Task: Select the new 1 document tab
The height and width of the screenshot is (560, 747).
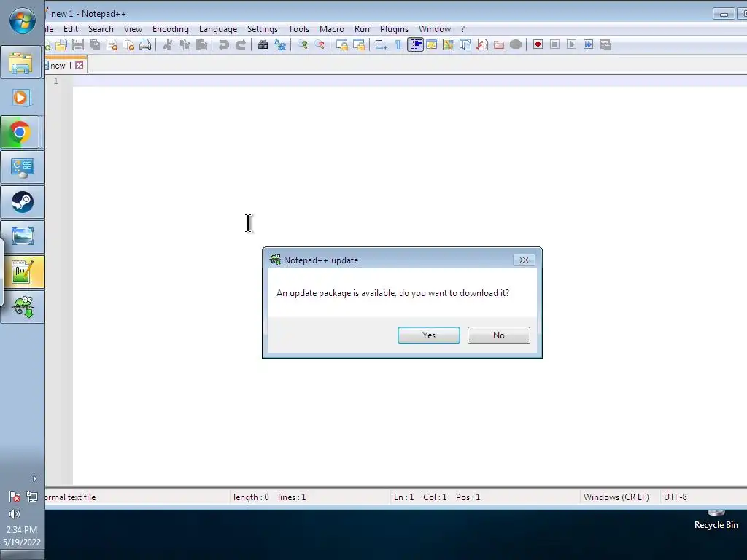Action: 61,65
